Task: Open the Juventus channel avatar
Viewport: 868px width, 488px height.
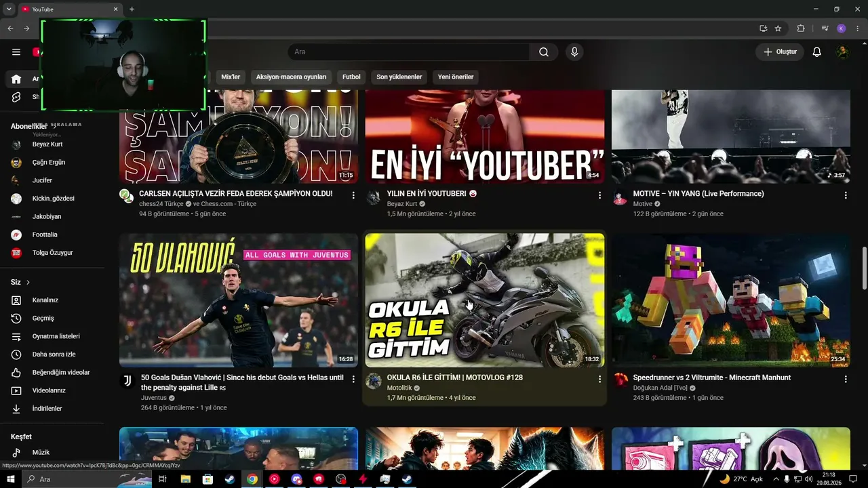Action: point(127,381)
